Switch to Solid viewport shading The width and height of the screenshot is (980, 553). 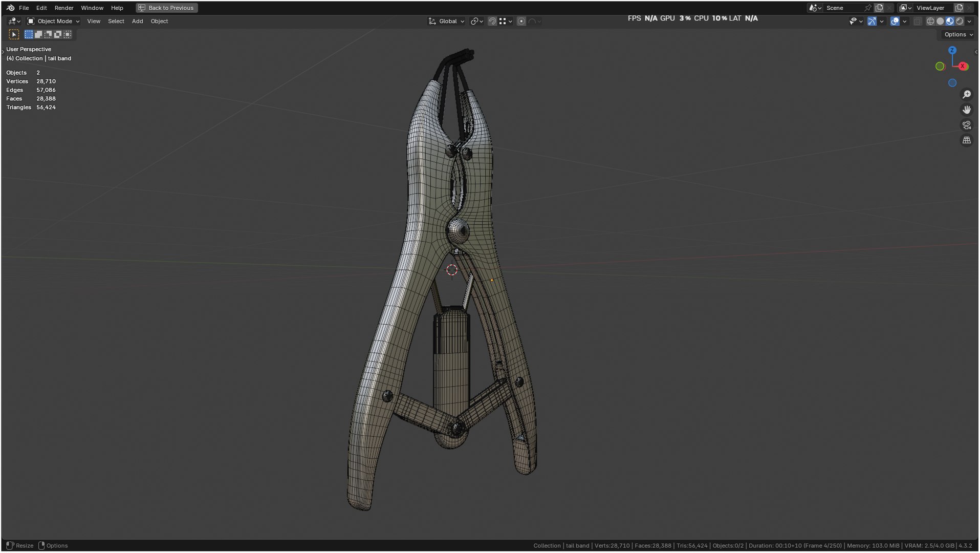940,21
